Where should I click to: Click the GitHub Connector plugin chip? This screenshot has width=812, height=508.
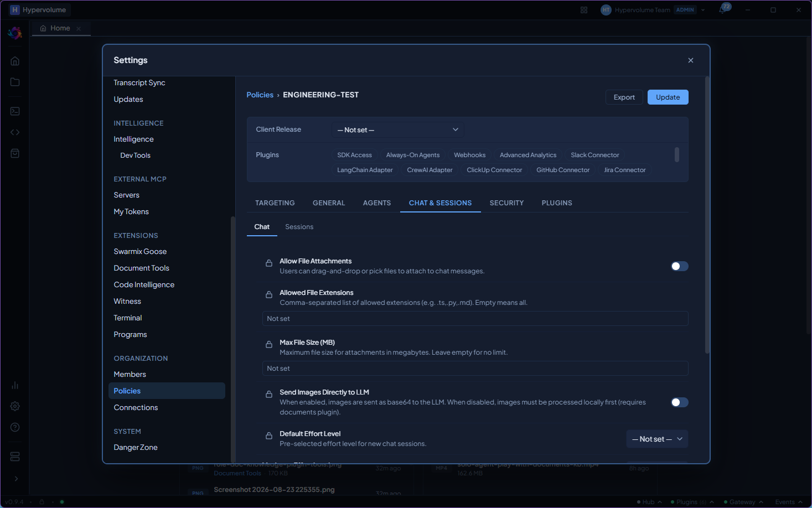tap(563, 170)
